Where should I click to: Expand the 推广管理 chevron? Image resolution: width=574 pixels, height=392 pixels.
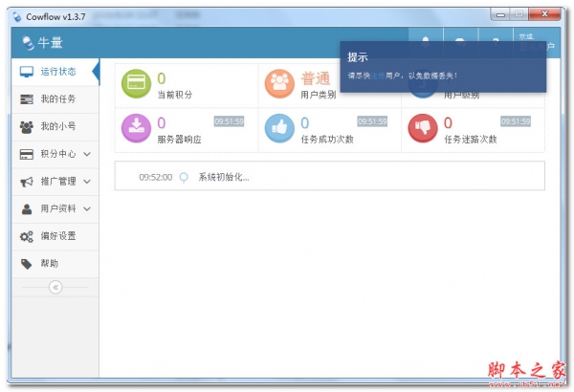coord(87,182)
